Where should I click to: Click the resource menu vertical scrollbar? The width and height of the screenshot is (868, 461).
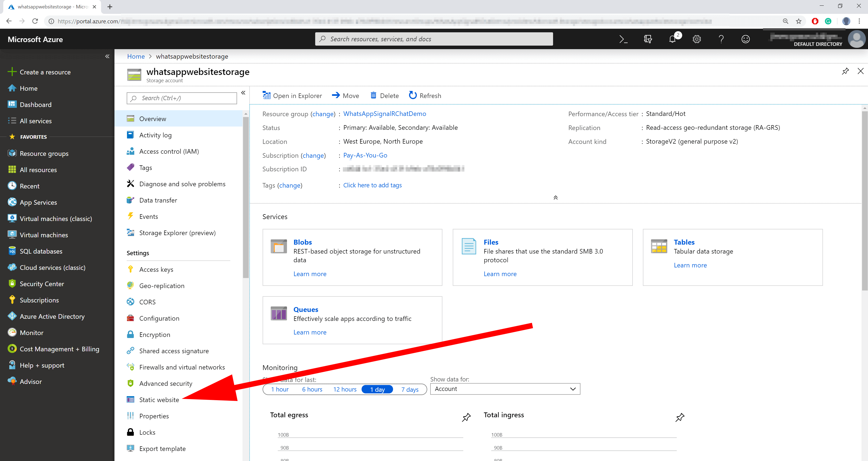point(246,195)
